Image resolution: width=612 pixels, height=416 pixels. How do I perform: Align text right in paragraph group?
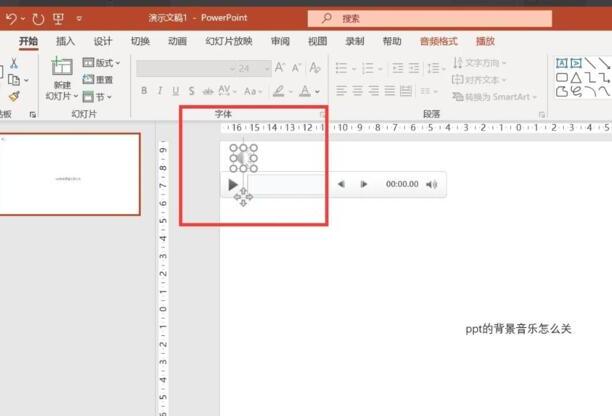click(x=374, y=91)
